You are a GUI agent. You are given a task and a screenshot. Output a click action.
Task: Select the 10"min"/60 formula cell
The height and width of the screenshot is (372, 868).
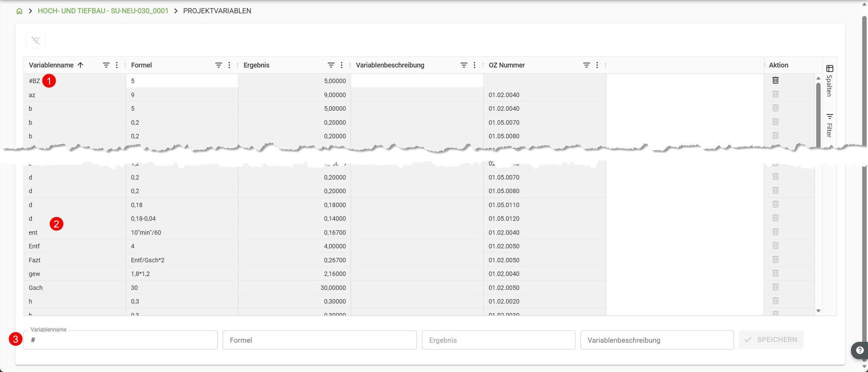pyautogui.click(x=182, y=232)
